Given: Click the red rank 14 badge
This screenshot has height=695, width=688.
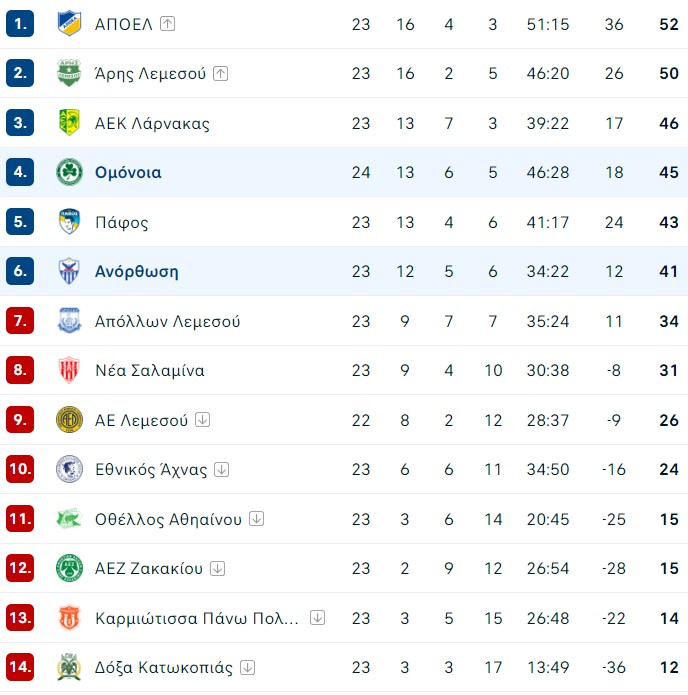Looking at the screenshot, I should pyautogui.click(x=20, y=667).
